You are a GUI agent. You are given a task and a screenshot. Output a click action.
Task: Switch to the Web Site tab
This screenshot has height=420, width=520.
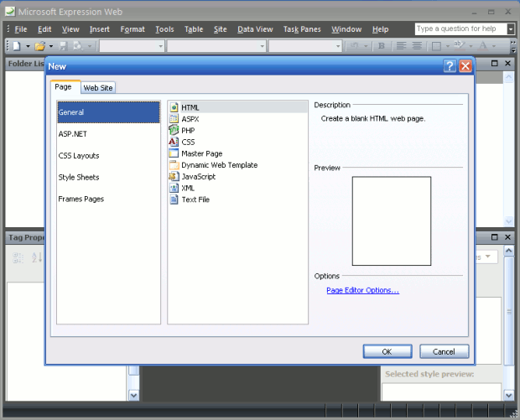98,88
